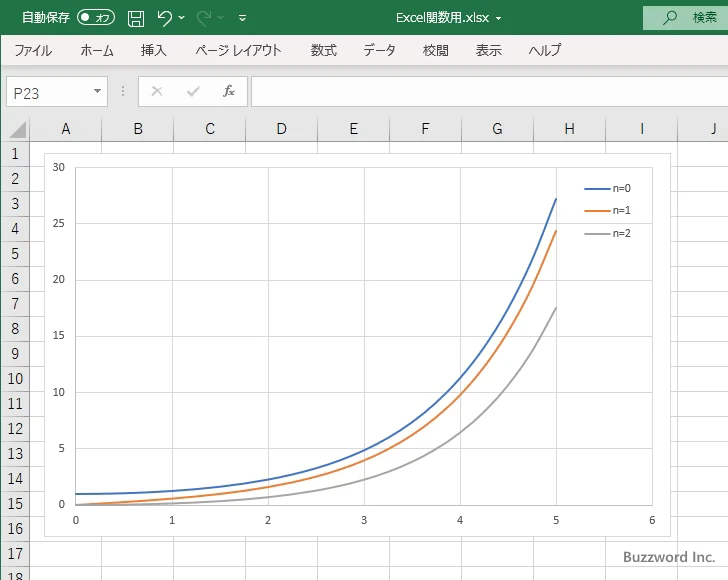Select row 10 header

point(15,378)
